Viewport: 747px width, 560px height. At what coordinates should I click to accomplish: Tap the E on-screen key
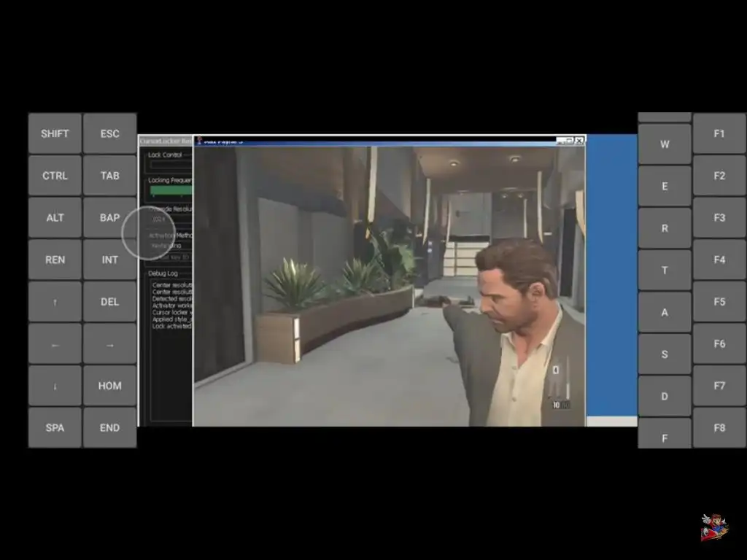(x=665, y=186)
